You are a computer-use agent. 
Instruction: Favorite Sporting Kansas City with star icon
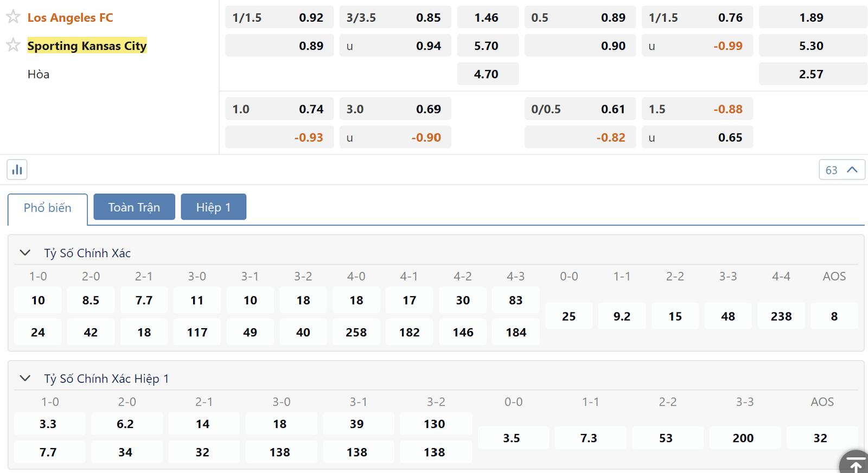tap(13, 45)
